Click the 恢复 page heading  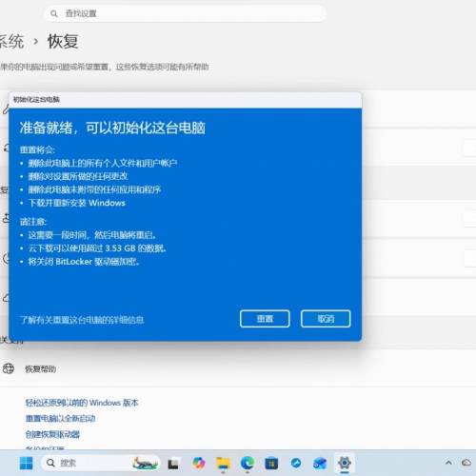tap(63, 42)
